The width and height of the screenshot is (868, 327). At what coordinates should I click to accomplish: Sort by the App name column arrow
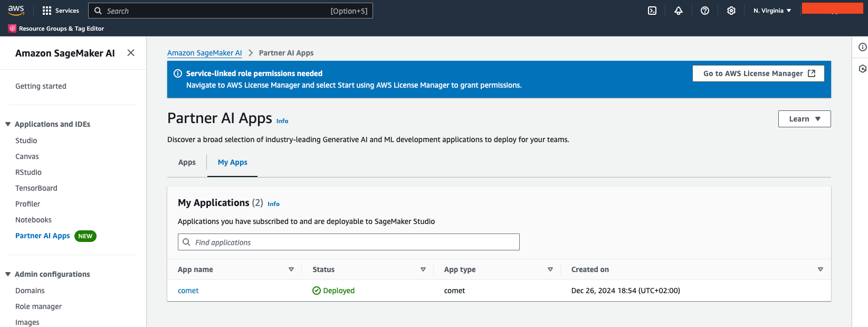(x=291, y=269)
